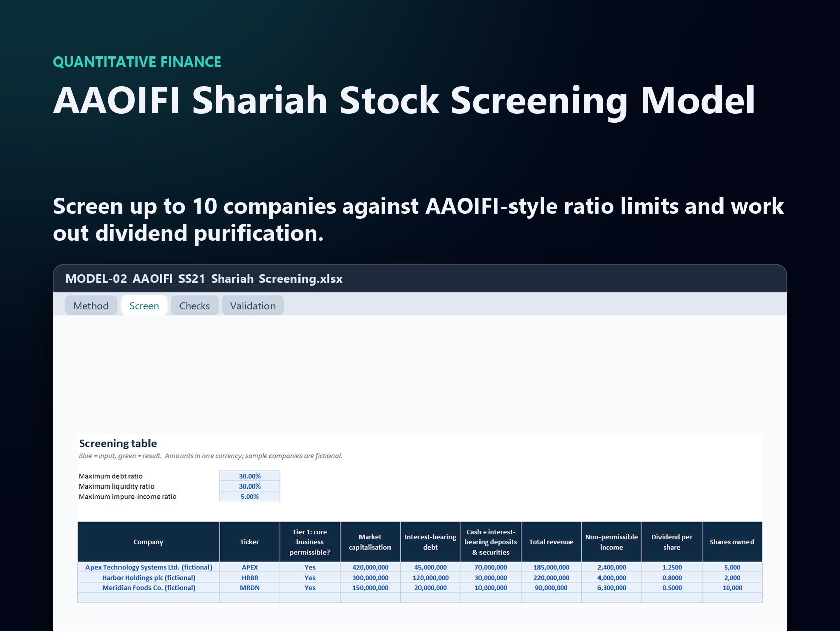Select the 5,000 shares owned cell
The height and width of the screenshot is (631, 840).
coord(732,567)
